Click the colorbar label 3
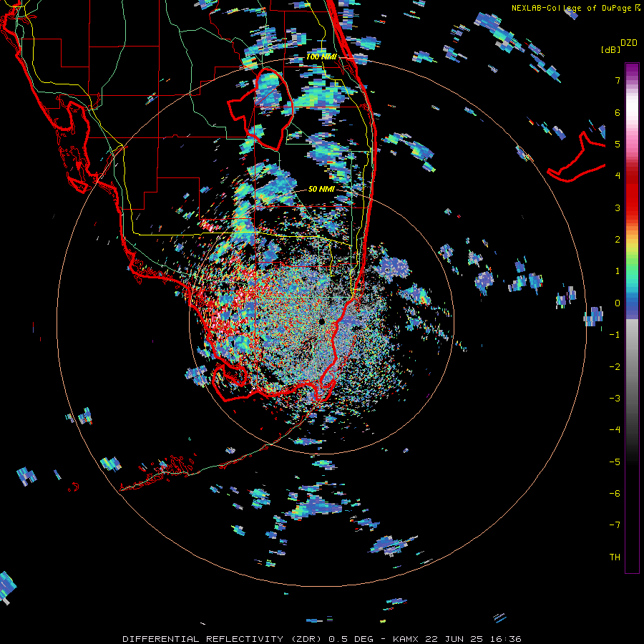Image resolution: width=644 pixels, height=644 pixels. (618, 208)
